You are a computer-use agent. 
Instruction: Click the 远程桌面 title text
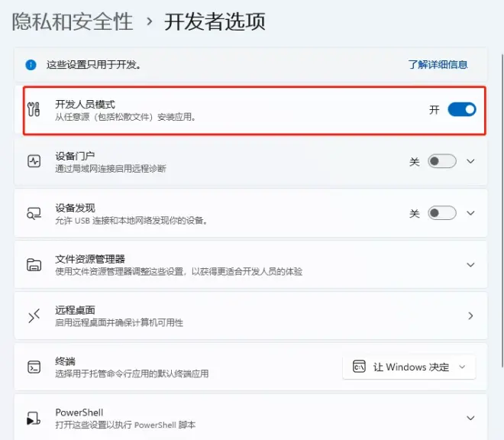coord(75,310)
